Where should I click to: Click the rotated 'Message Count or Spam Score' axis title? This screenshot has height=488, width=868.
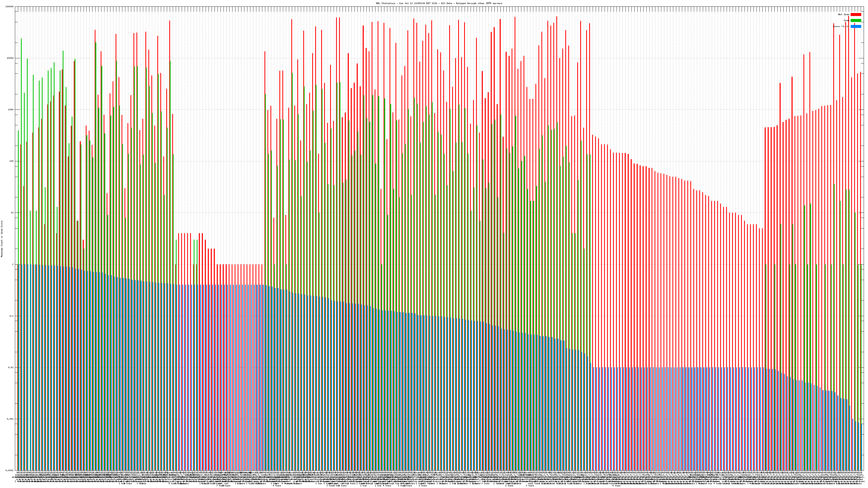tap(2, 239)
